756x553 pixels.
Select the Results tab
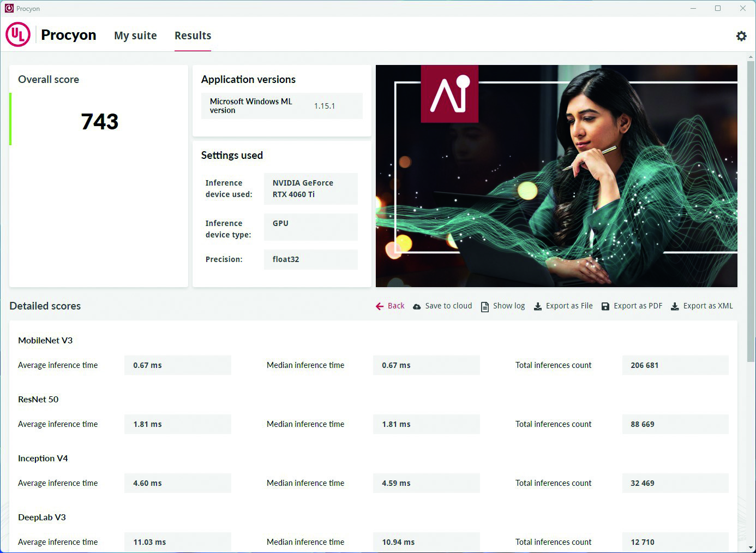click(x=193, y=35)
